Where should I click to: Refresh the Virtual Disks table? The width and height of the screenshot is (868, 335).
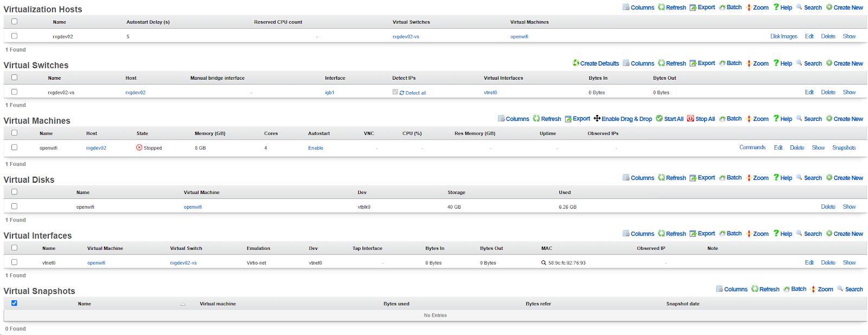tap(672, 178)
